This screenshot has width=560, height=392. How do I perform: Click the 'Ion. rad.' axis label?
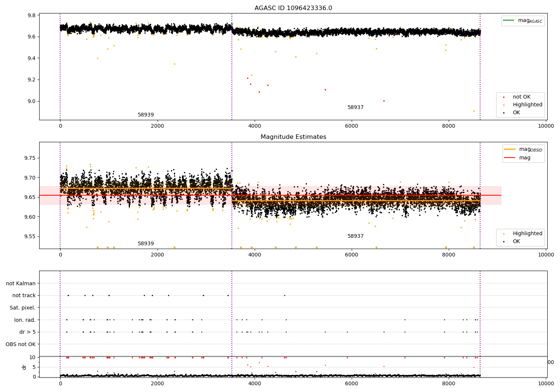coord(25,320)
